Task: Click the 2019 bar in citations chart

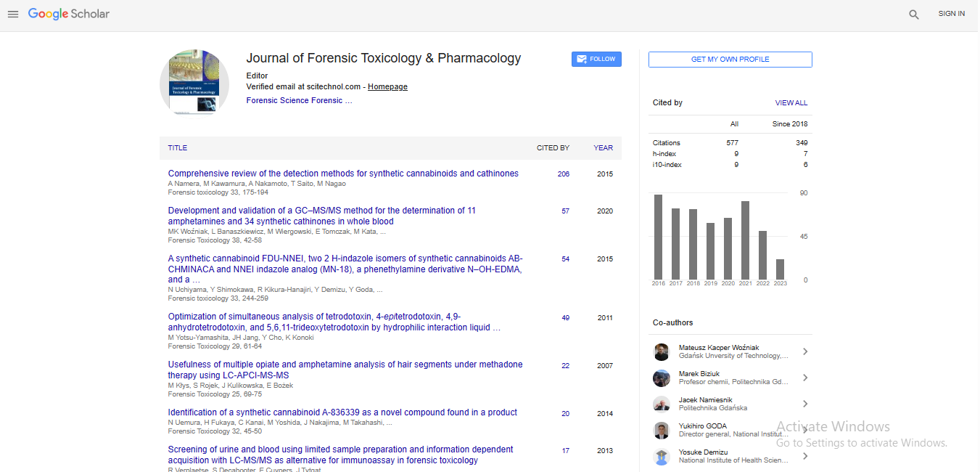Action: tap(711, 251)
